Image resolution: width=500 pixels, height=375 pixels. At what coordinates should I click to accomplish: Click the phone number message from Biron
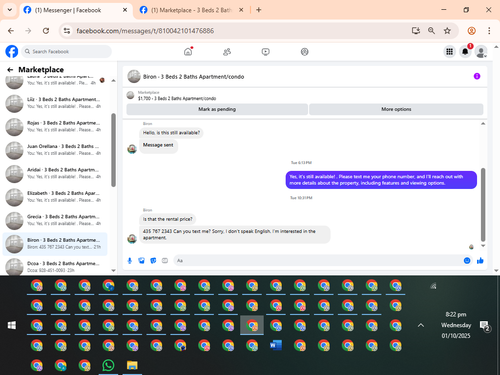235,234
